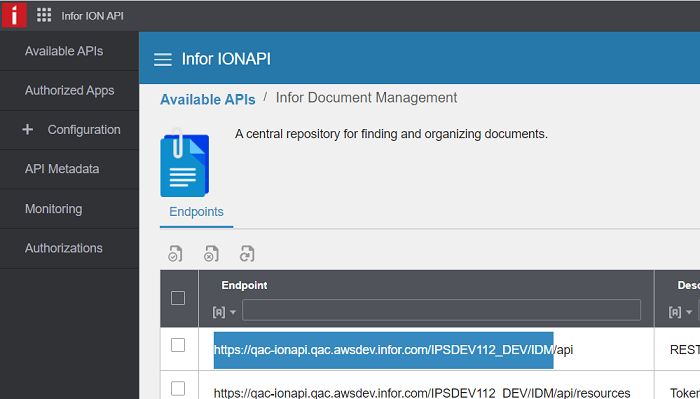Open Configuration in the sidebar

coord(69,130)
